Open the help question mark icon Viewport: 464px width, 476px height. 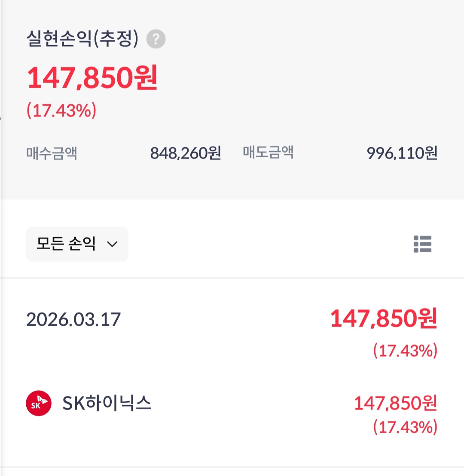[156, 39]
